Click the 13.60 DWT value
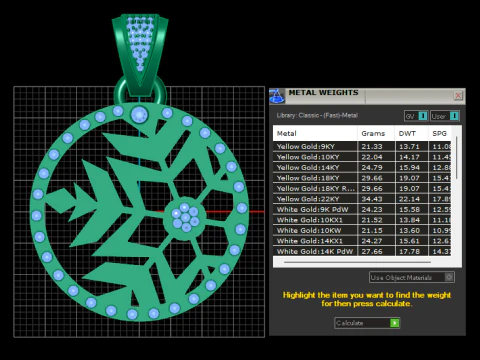 [409, 230]
